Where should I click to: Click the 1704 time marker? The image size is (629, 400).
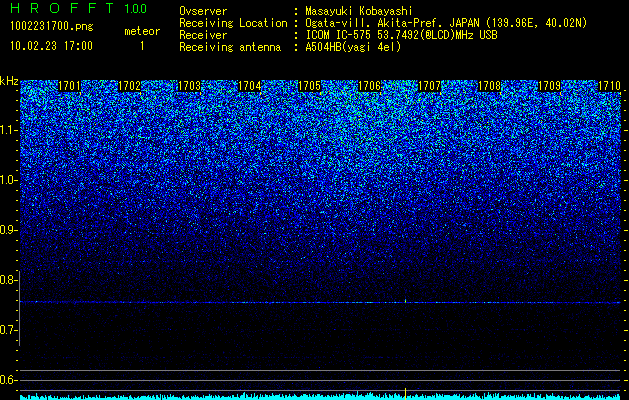point(250,86)
